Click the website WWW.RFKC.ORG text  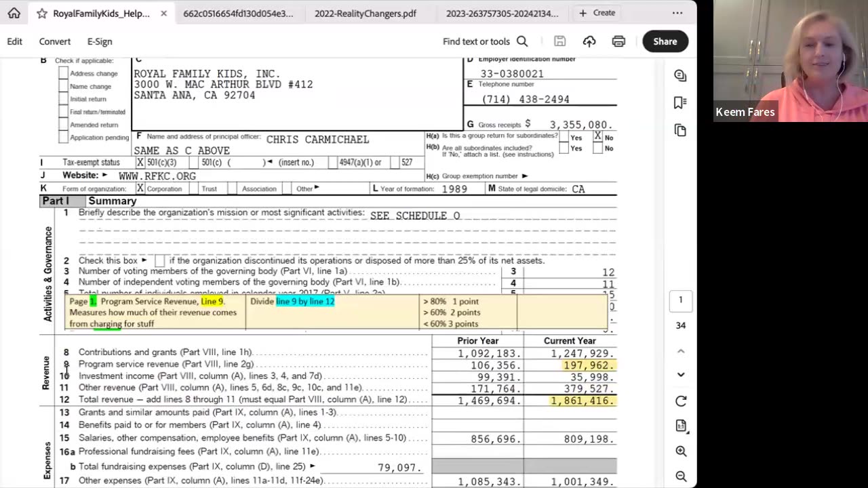(x=157, y=176)
